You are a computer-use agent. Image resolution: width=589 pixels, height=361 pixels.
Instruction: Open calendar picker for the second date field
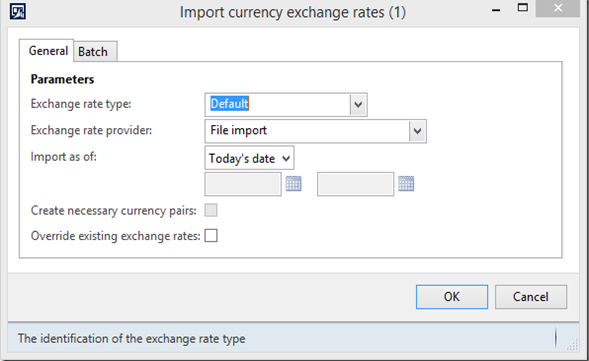click(406, 184)
